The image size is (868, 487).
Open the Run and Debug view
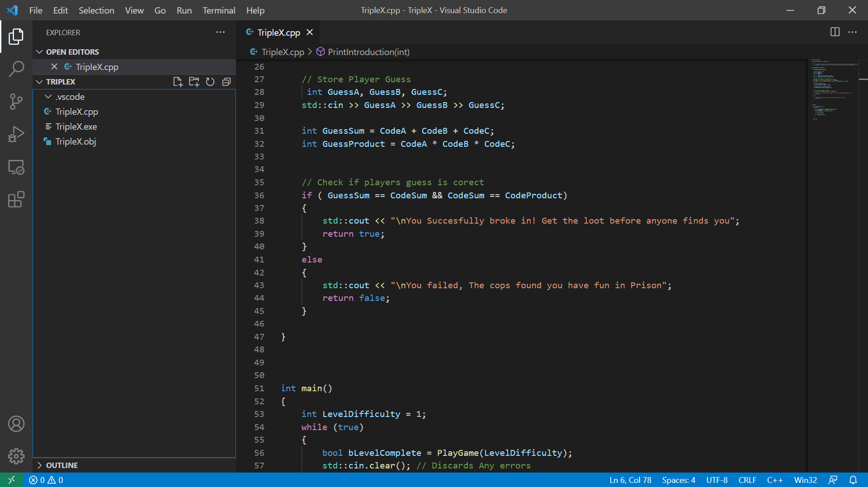click(16, 134)
